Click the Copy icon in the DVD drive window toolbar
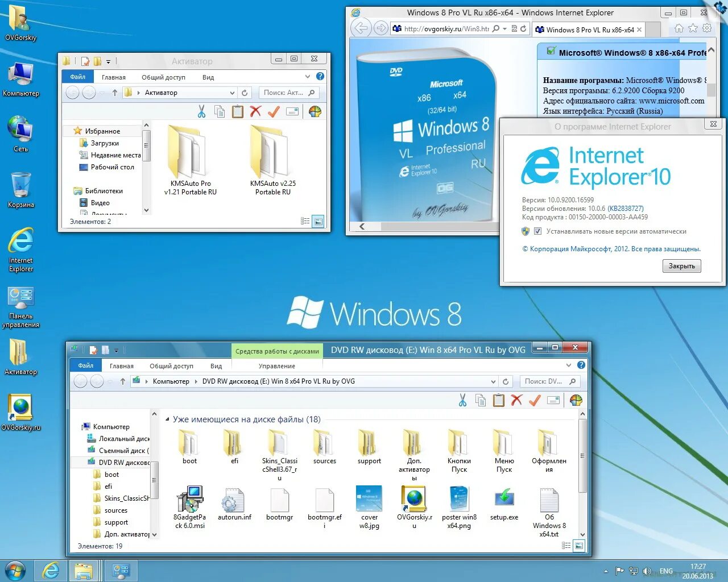728x582 pixels. coord(481,400)
